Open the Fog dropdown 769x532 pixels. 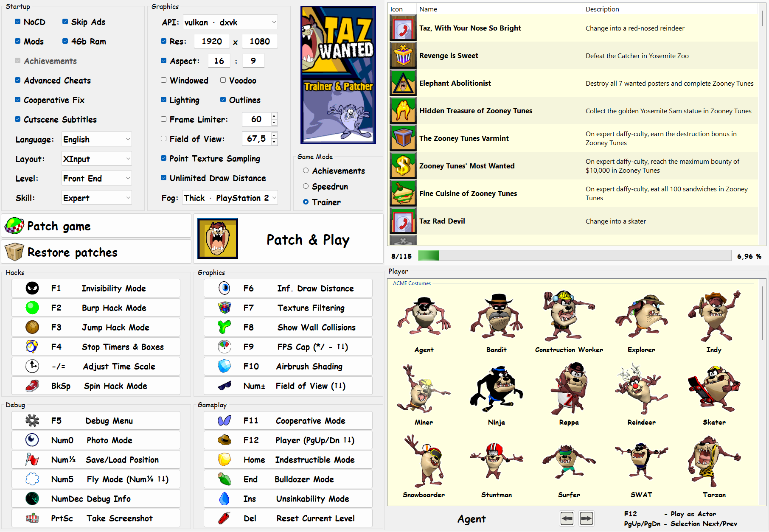[x=230, y=198]
